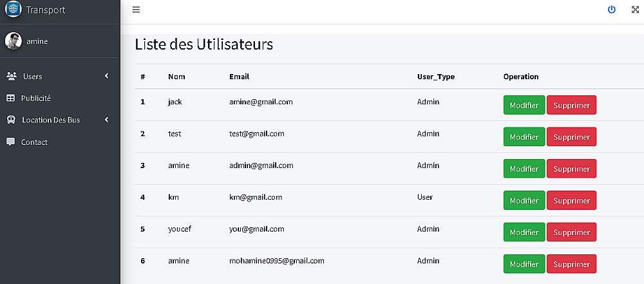Image resolution: width=644 pixels, height=284 pixels.
Task: Modify the km user entry
Action: tap(524, 200)
